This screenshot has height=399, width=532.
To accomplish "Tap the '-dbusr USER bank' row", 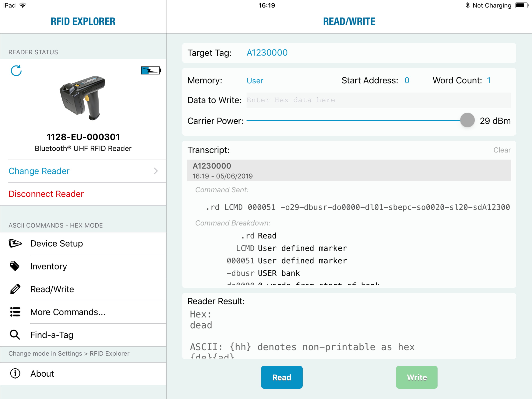I will [x=263, y=273].
